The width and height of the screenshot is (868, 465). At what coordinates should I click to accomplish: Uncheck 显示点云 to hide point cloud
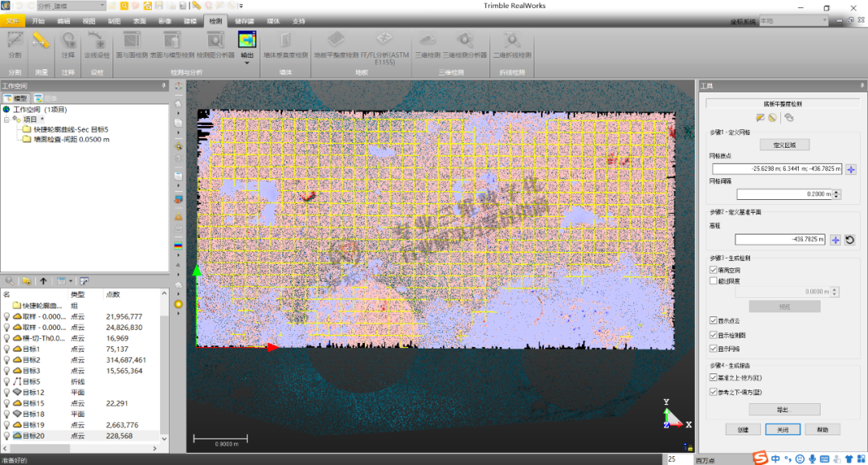pos(713,320)
